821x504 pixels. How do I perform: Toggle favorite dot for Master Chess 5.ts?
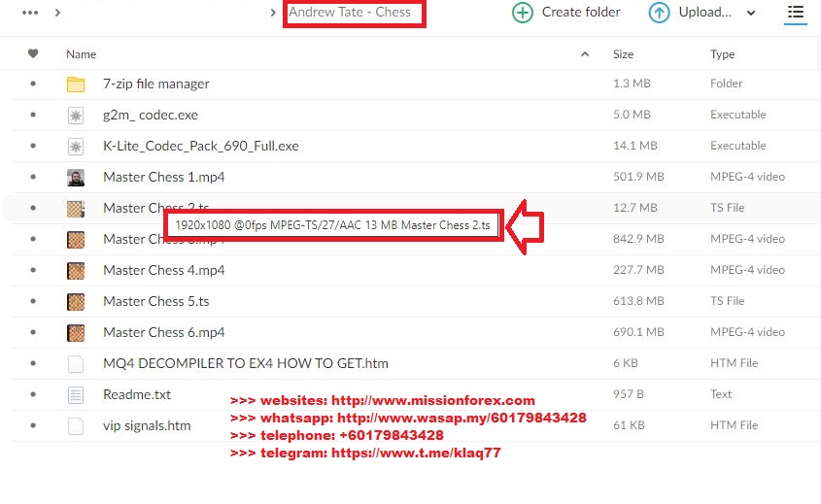[x=33, y=301]
